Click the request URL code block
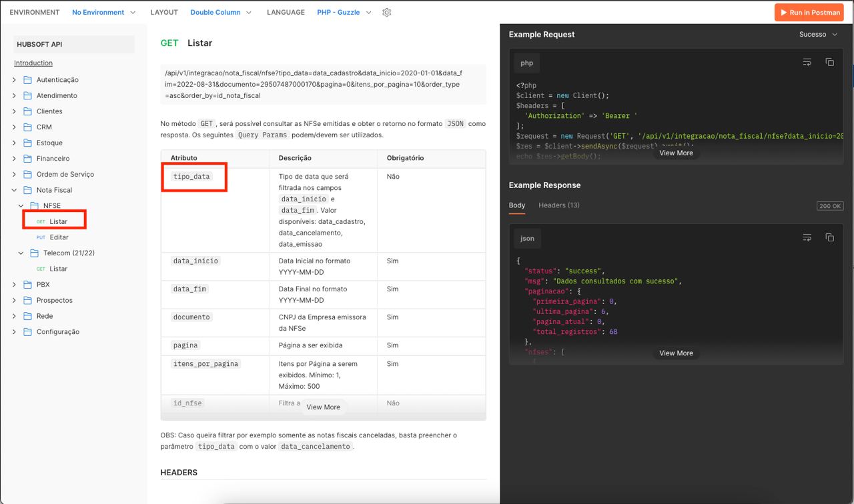This screenshot has height=504, width=854. (x=323, y=85)
